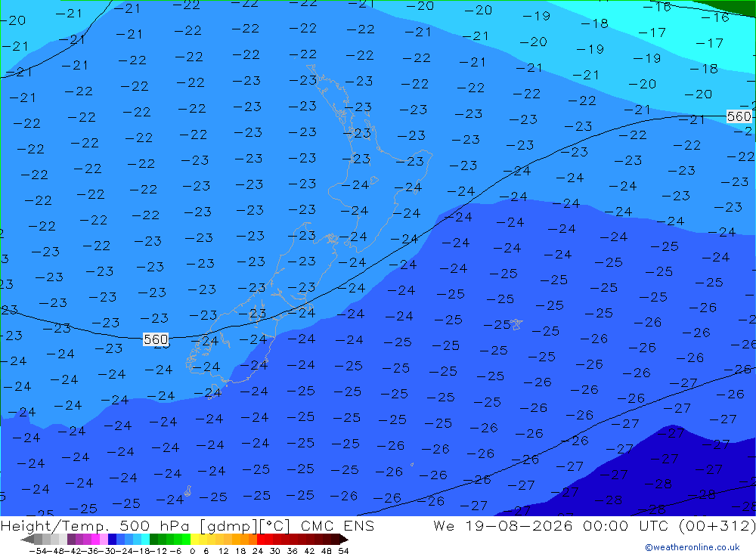
Task: Pick the dark maroon right-arrow end of the legend
Action: [x=344, y=539]
